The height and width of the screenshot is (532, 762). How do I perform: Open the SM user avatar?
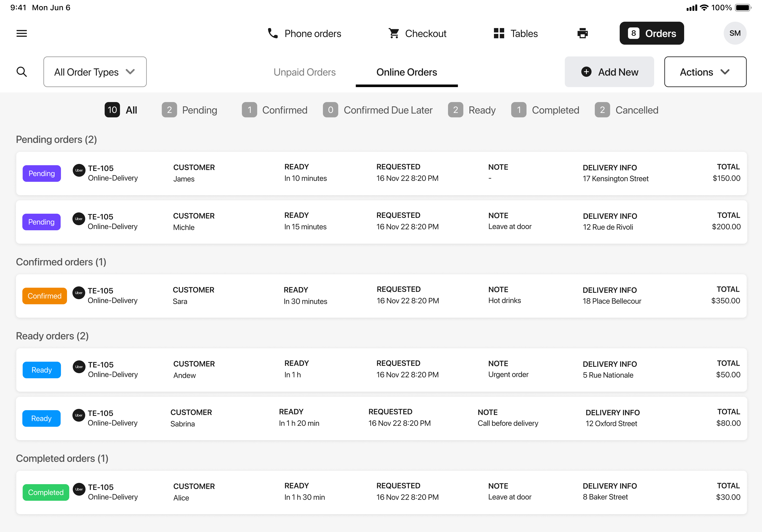(x=735, y=33)
